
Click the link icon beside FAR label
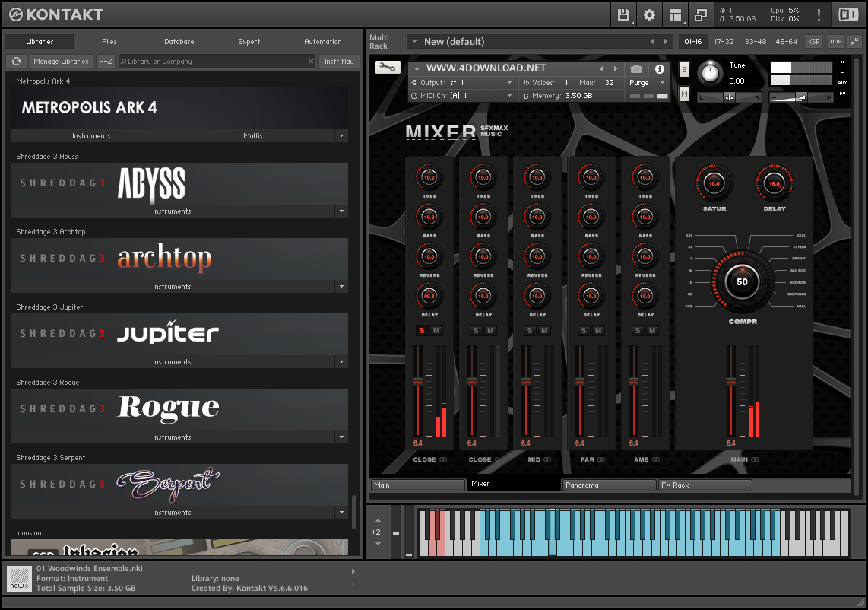[601, 459]
